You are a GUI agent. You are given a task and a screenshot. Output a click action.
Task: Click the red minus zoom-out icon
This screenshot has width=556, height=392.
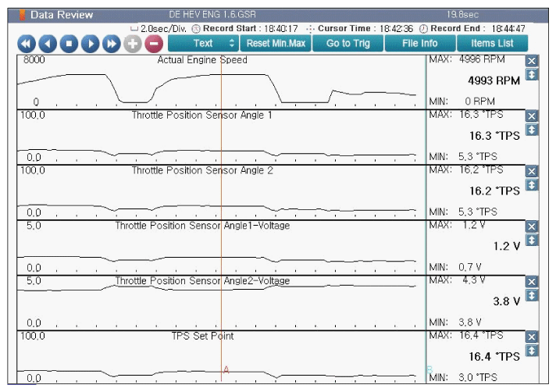(153, 44)
